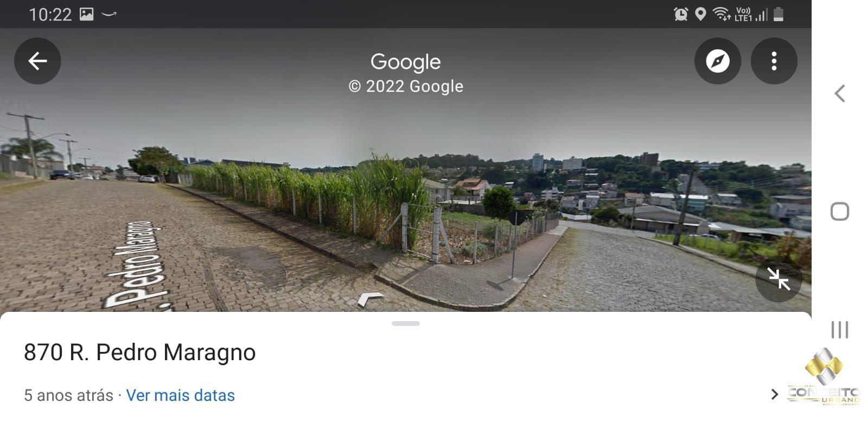Tap the Wi-Fi status icon
868x422 pixels.
(722, 14)
